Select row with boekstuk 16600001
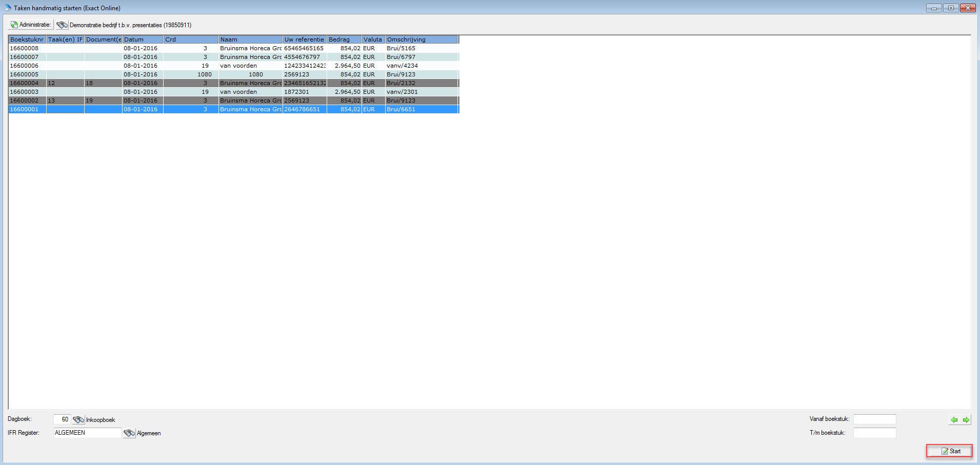Screen dimensions: 980x465 pos(233,109)
